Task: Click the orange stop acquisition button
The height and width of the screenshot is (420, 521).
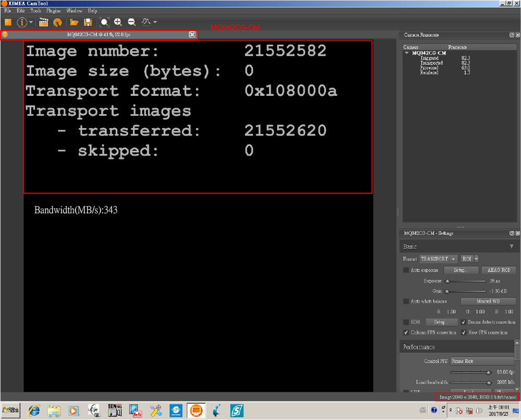Action: (x=8, y=22)
